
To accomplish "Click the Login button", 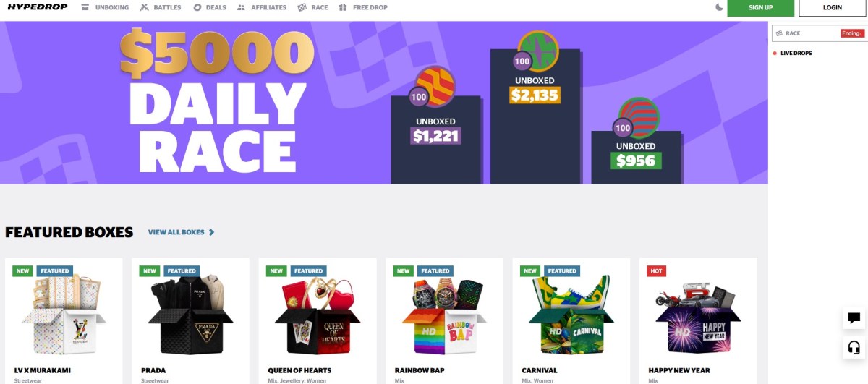I will [833, 8].
